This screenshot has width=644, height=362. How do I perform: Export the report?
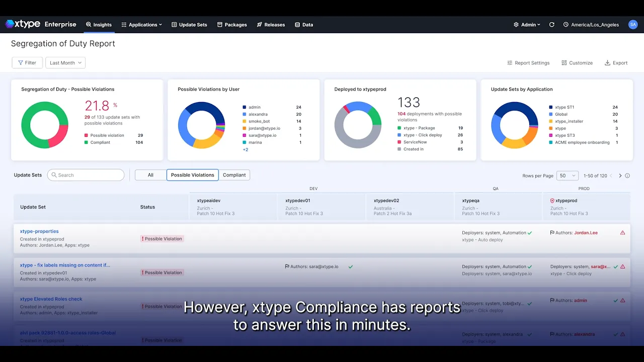[x=616, y=63]
